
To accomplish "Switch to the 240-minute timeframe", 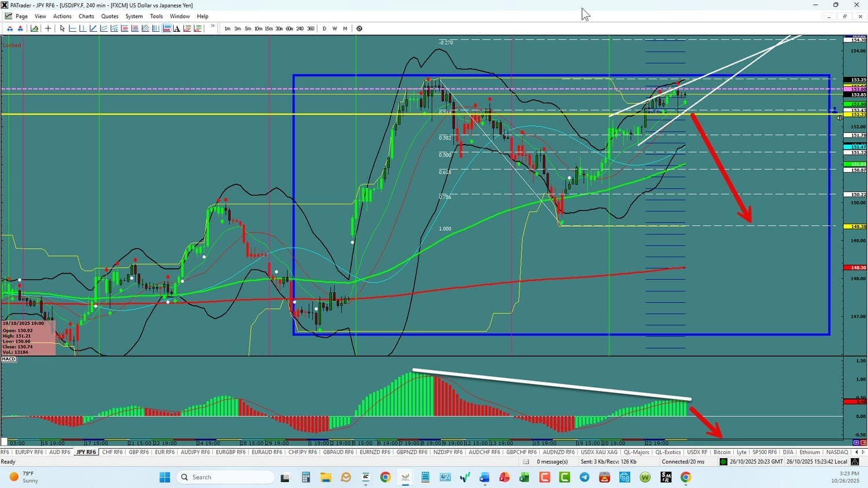I will click(300, 28).
